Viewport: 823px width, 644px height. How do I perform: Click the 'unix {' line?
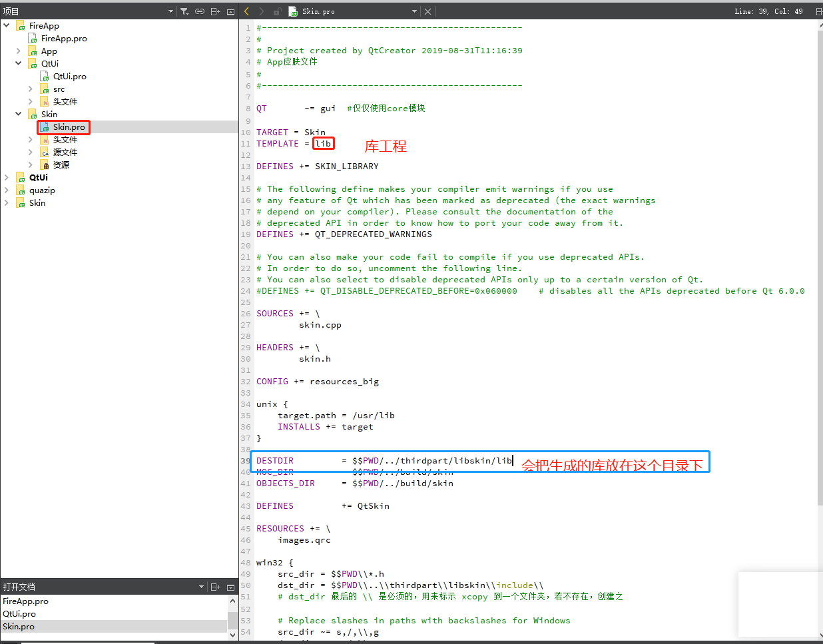click(x=272, y=404)
